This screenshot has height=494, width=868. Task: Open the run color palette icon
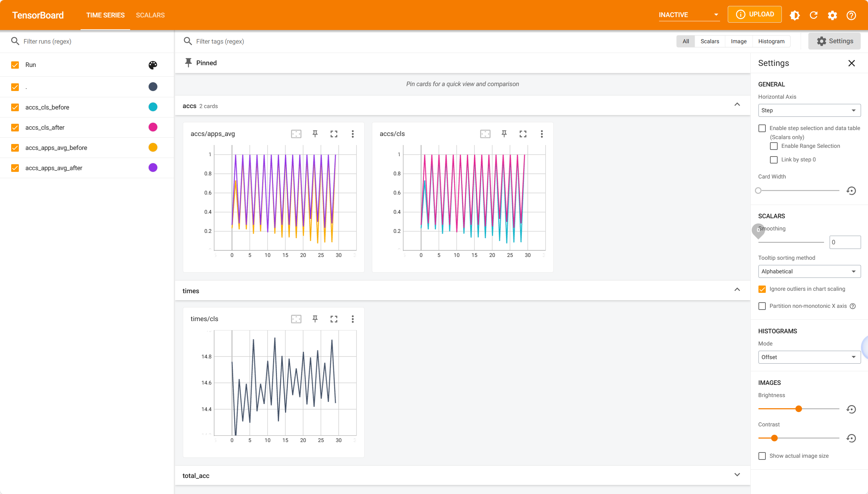[x=153, y=65]
